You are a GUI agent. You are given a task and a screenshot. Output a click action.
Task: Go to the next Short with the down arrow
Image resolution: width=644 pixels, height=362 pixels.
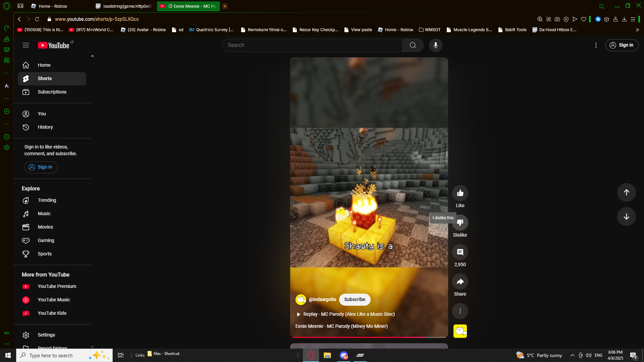[x=626, y=217]
